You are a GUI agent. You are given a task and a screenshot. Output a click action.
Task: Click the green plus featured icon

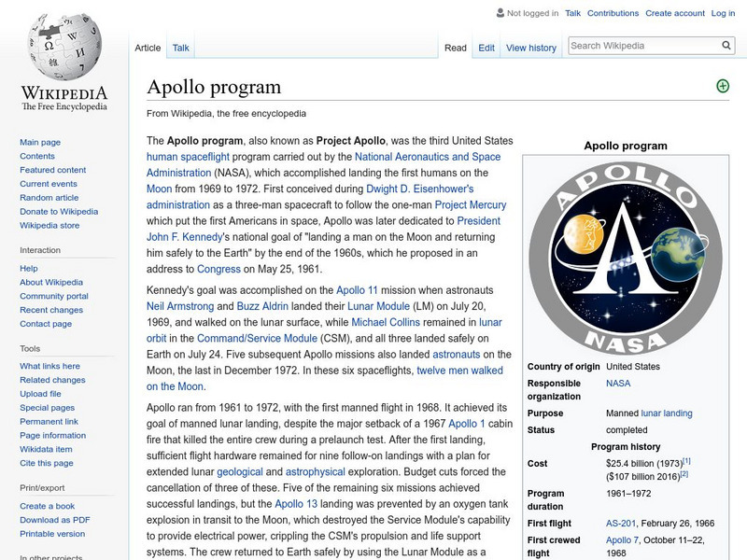pyautogui.click(x=722, y=86)
